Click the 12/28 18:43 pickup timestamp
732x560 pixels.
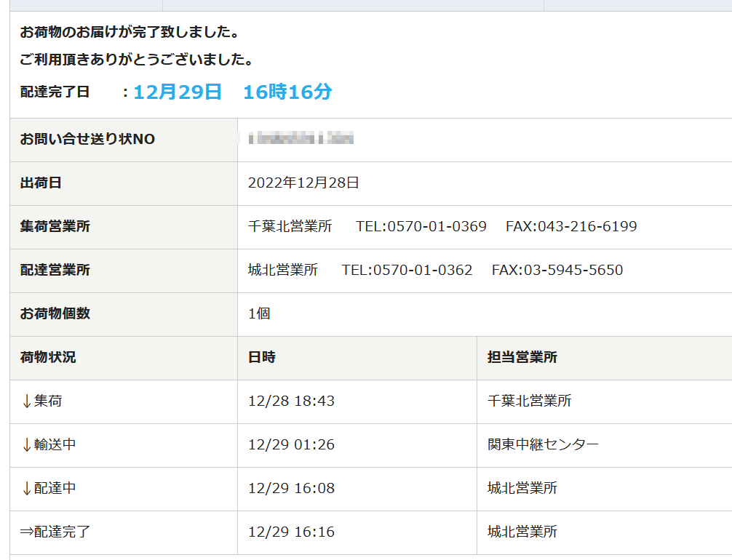[291, 401]
